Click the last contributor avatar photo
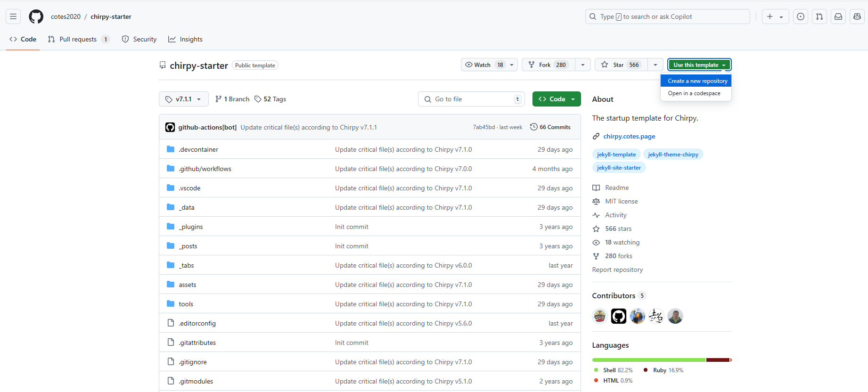Image resolution: width=868 pixels, height=392 pixels. (675, 316)
